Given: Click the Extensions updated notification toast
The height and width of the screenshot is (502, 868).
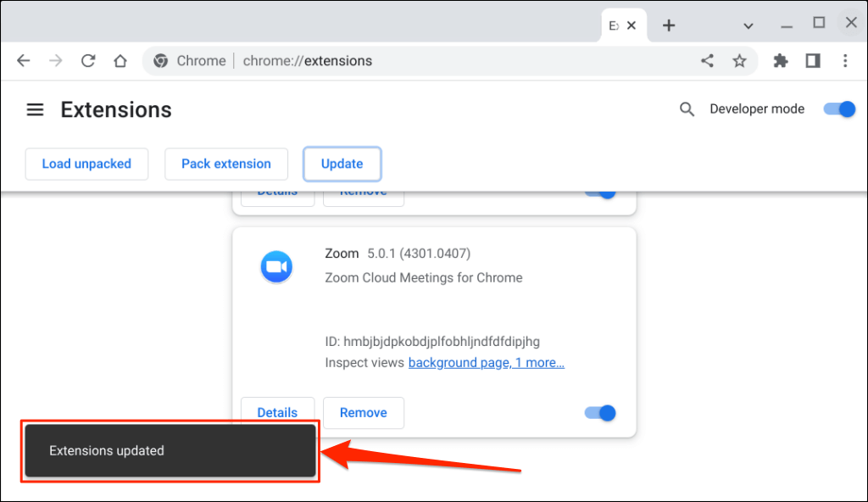Looking at the screenshot, I should [x=170, y=450].
